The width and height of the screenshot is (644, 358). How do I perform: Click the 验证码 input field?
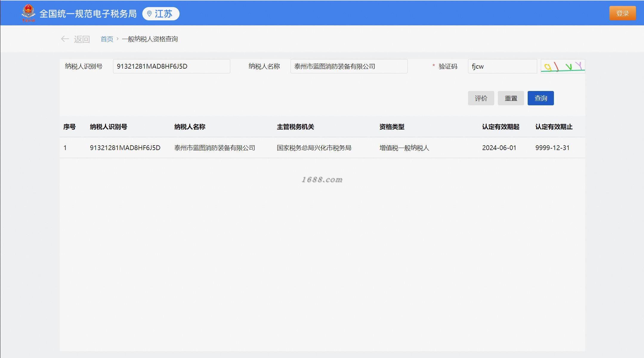(502, 66)
